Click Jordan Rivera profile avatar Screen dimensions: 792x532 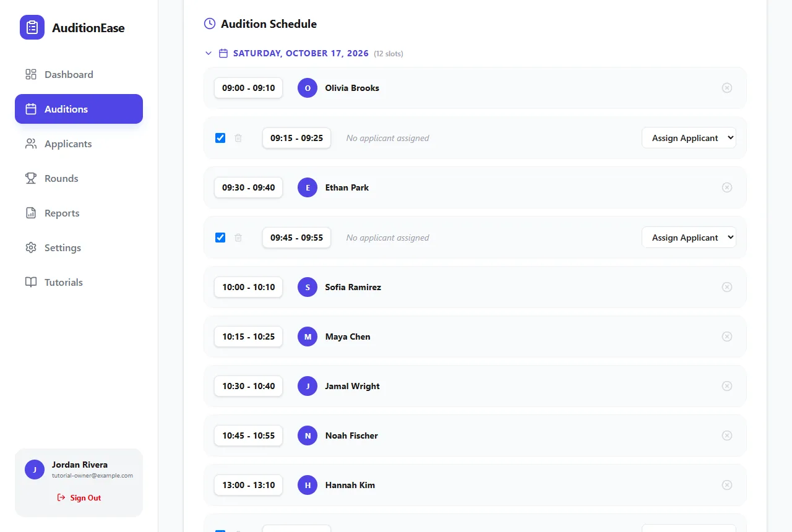(x=35, y=470)
